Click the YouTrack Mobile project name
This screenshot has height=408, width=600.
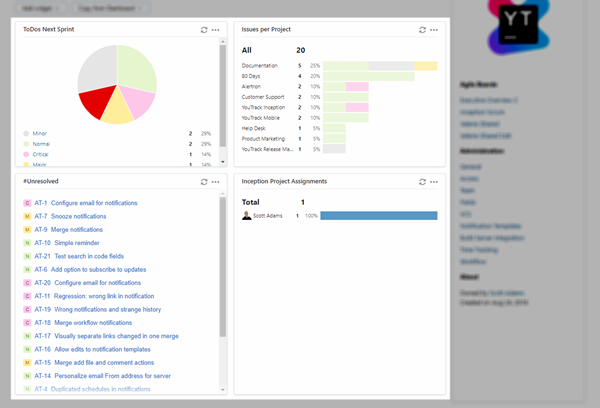click(261, 118)
